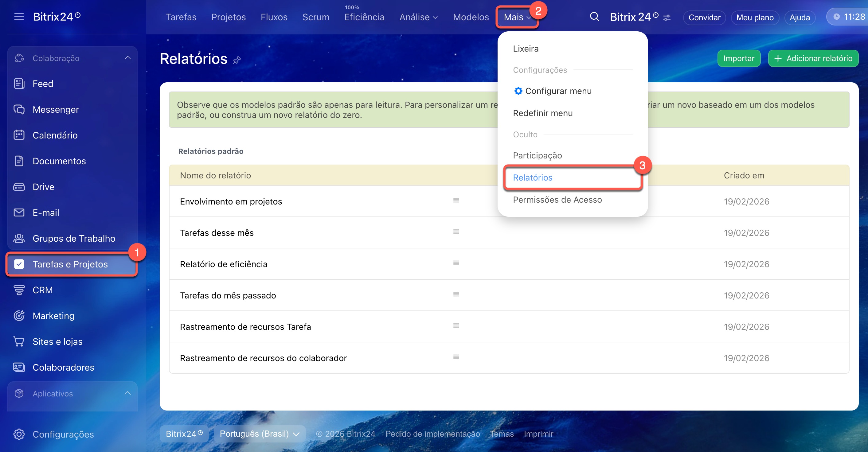The height and width of the screenshot is (452, 868).
Task: Open Messenger from the sidebar
Action: (x=56, y=109)
